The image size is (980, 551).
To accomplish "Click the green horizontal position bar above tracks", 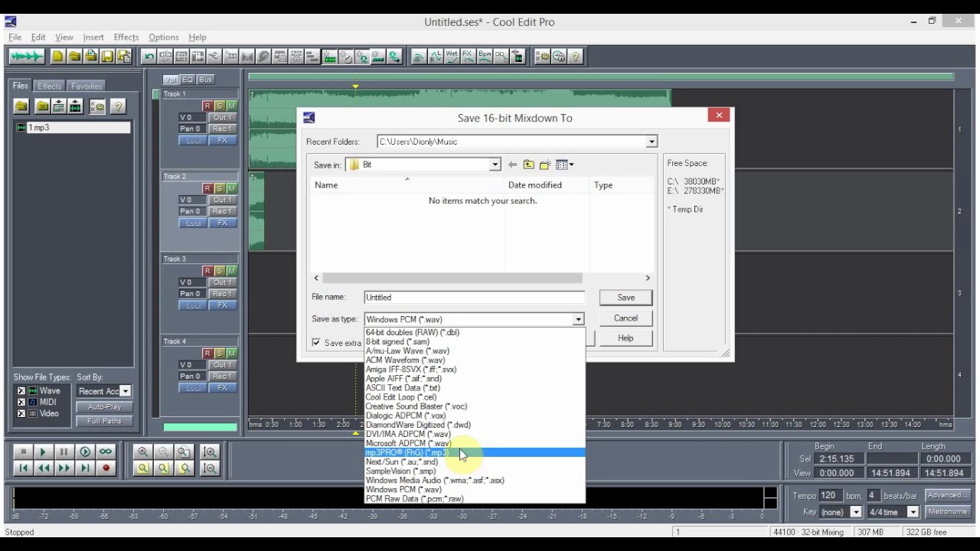I will [x=601, y=76].
